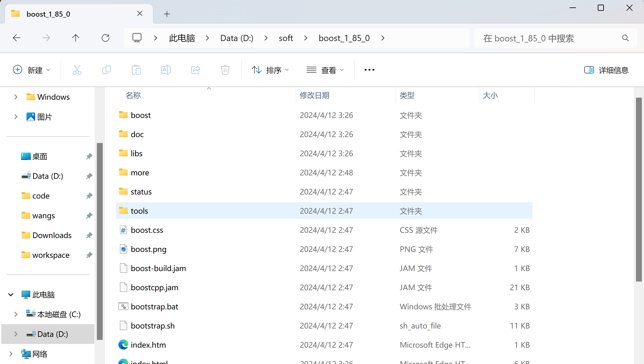Image resolution: width=644 pixels, height=364 pixels.
Task: Navigate to soft breadcrumb
Action: click(286, 38)
